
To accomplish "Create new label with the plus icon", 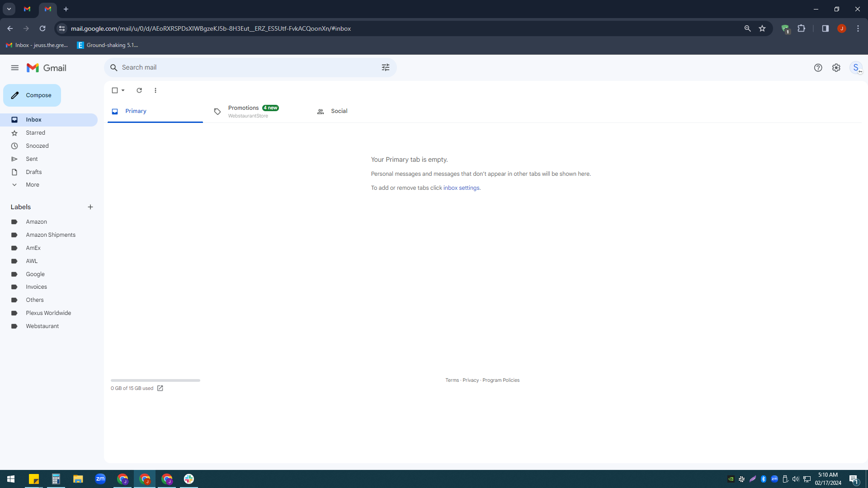I will (90, 207).
